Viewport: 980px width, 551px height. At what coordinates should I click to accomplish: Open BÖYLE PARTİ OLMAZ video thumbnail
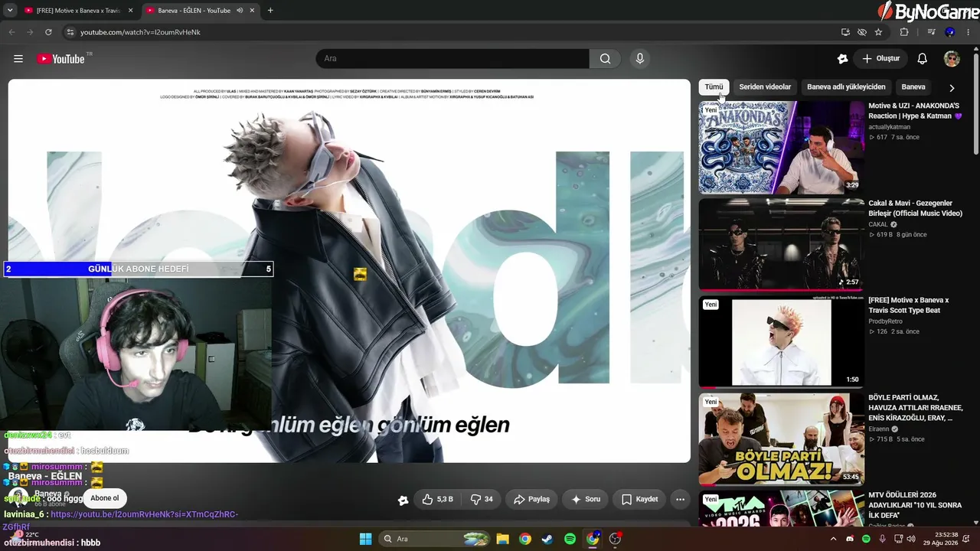pos(781,439)
